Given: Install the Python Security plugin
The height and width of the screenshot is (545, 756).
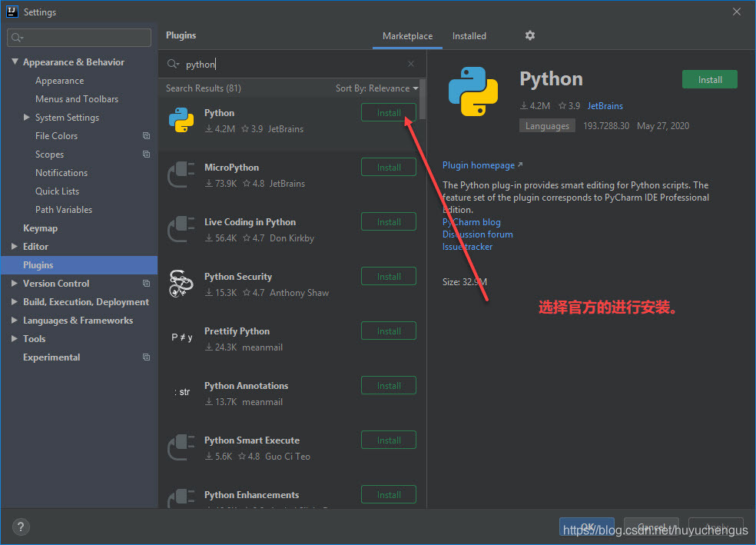Looking at the screenshot, I should point(389,277).
